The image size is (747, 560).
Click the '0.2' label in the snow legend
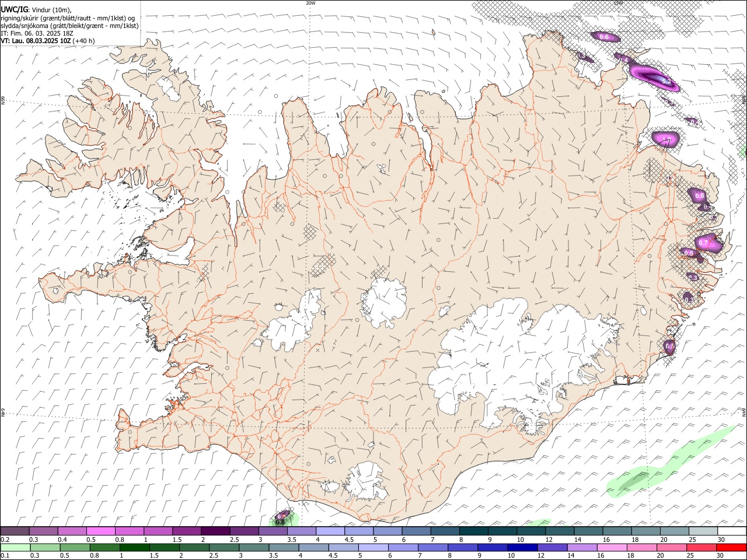5,540
